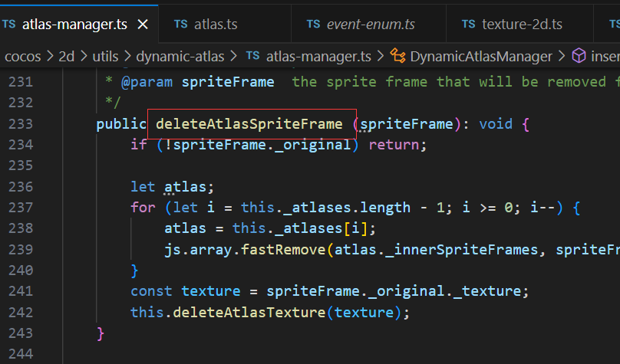Close the atlas-manager.ts tab
Image resolution: width=620 pixels, height=364 pixels.
pyautogui.click(x=142, y=25)
